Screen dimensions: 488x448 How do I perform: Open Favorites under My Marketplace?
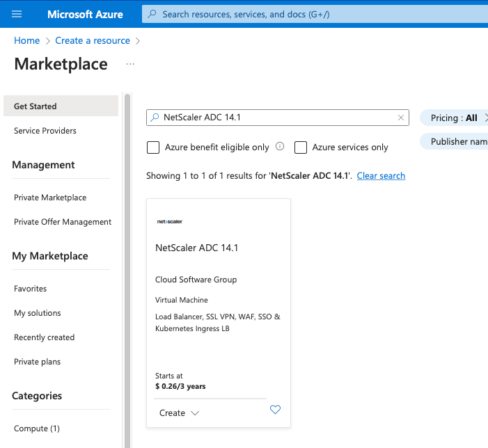(x=30, y=289)
